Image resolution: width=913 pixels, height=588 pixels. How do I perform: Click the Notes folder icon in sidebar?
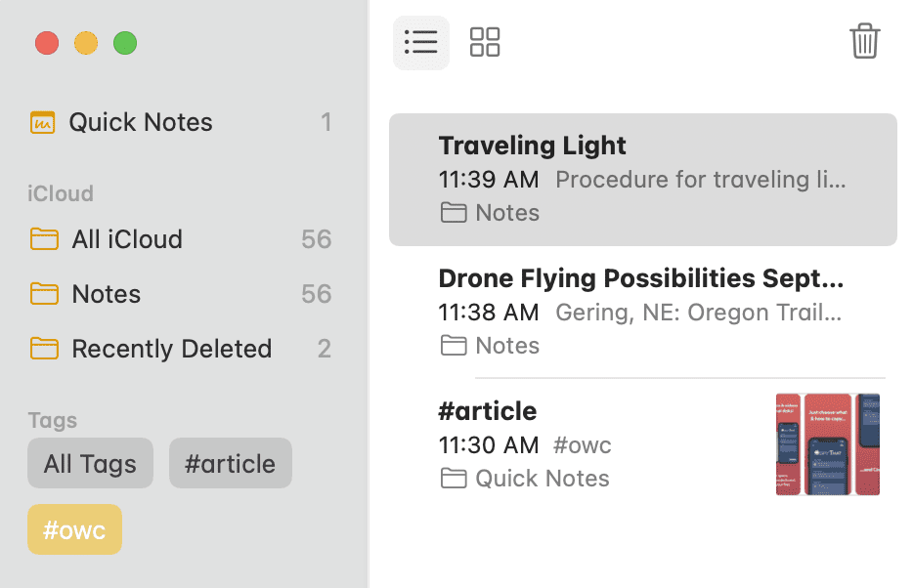click(44, 294)
